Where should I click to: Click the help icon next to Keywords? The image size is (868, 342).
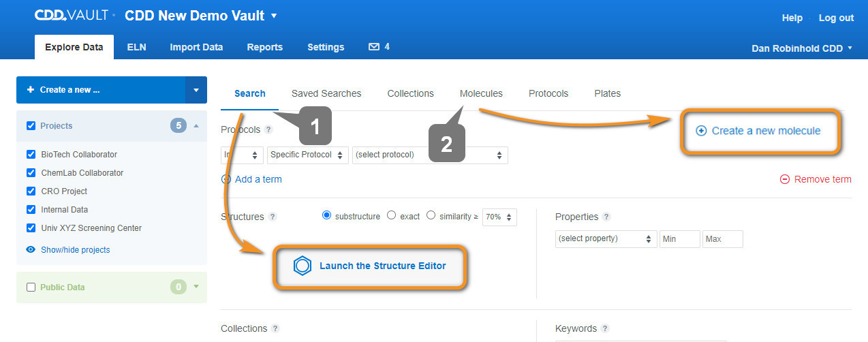605,328
